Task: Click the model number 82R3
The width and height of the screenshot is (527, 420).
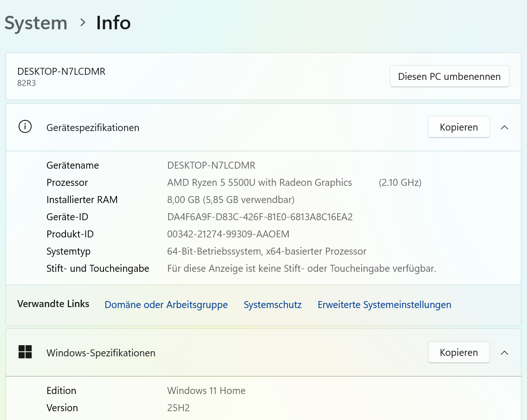Action: [x=26, y=83]
